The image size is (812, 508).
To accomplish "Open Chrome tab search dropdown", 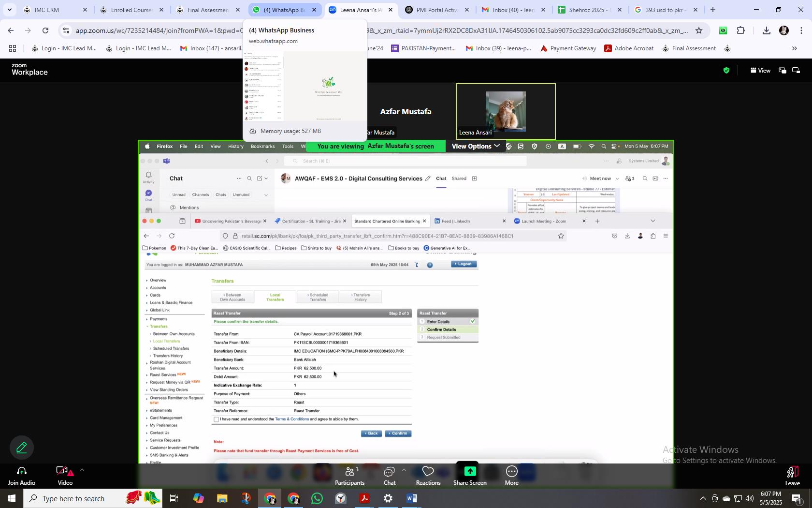I will [10, 10].
